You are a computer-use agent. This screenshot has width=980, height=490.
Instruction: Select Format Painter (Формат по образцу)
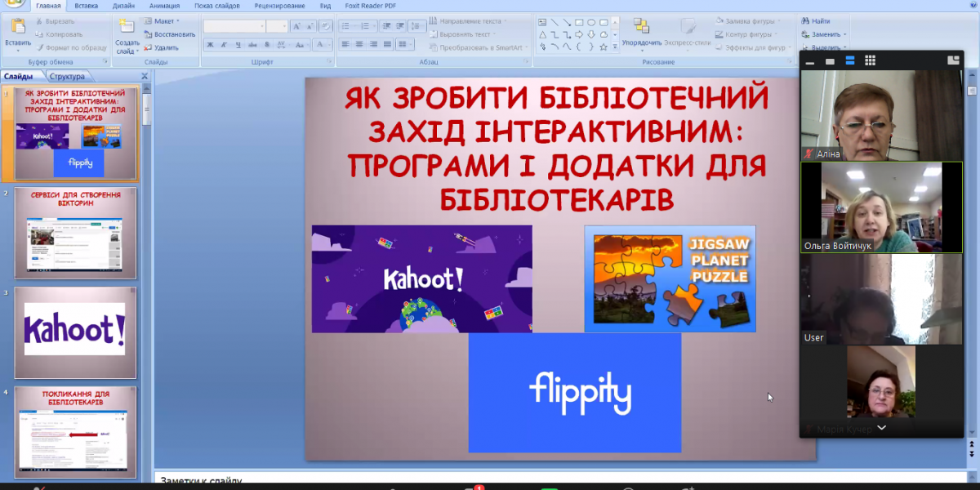[x=70, y=47]
